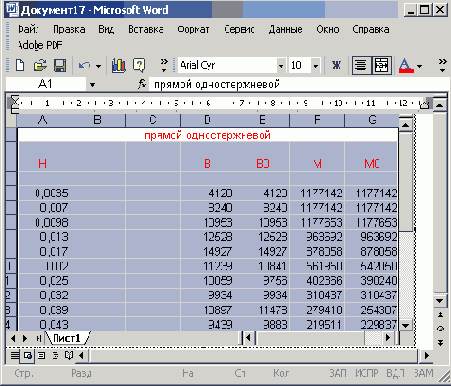Click the Word document icon in title bar
This screenshot has width=451, height=386.
(x=12, y=10)
